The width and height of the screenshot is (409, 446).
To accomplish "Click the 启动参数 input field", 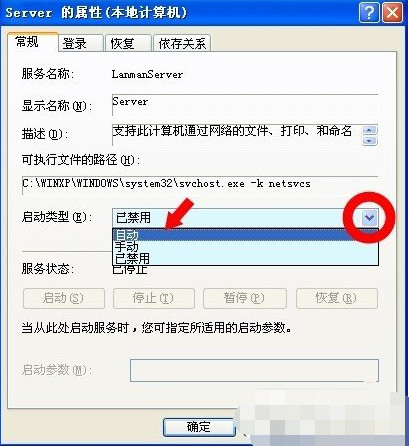I will tap(254, 370).
